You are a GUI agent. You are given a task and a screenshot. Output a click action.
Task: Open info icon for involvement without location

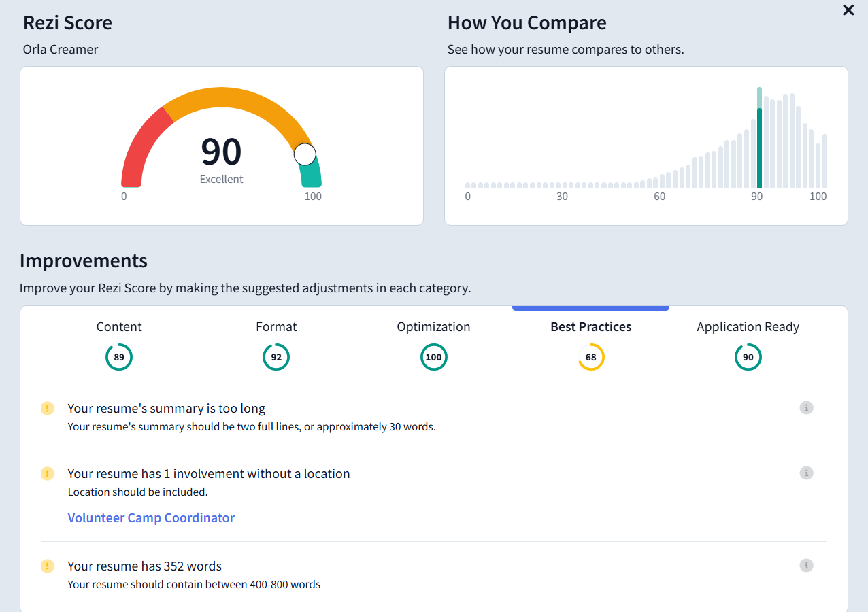pyautogui.click(x=806, y=473)
